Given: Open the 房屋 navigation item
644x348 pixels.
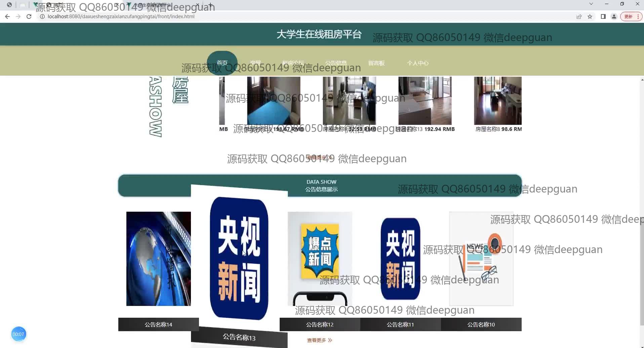Looking at the screenshot, I should (255, 63).
